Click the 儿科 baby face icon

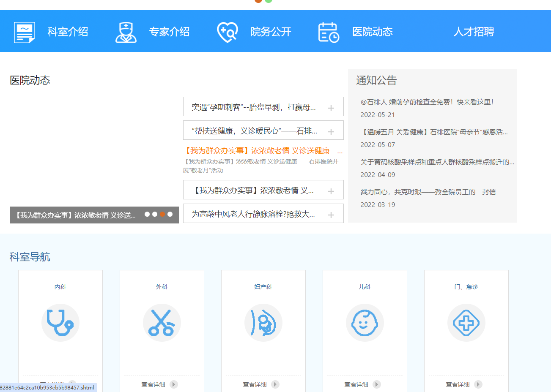click(365, 323)
